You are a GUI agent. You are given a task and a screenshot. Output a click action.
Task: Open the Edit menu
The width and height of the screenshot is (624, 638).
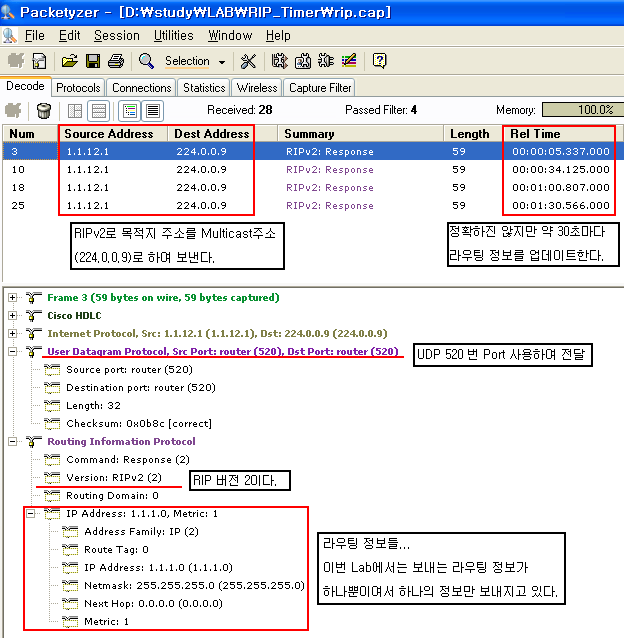70,36
